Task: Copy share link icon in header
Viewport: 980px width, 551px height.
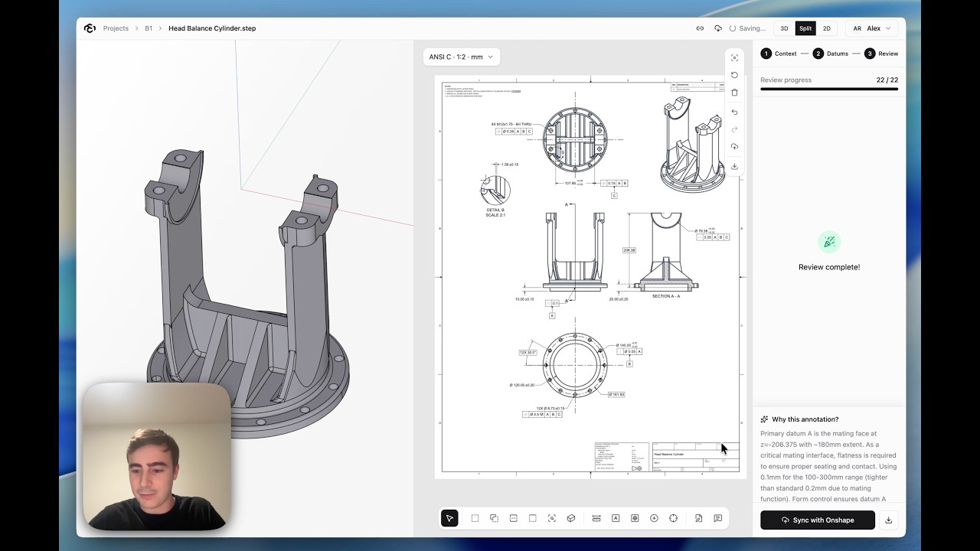Action: [x=700, y=28]
